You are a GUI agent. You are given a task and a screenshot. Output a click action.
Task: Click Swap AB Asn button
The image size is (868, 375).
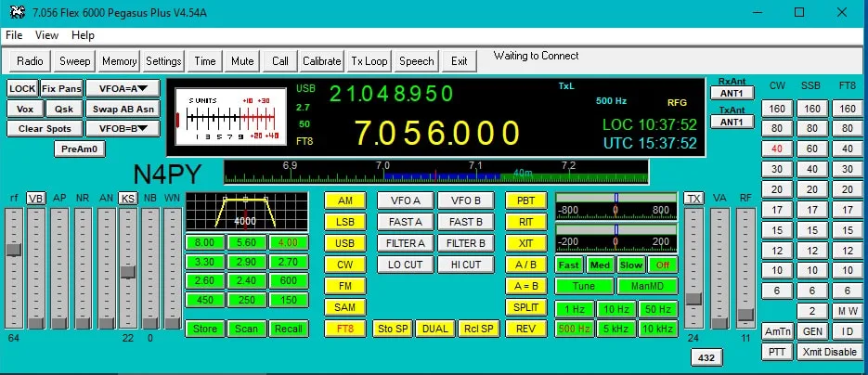(123, 109)
